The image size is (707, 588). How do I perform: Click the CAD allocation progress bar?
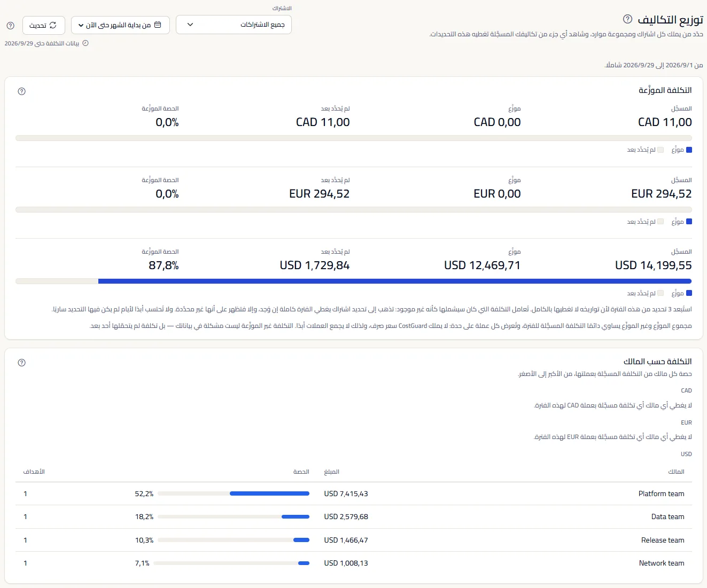tap(354, 138)
